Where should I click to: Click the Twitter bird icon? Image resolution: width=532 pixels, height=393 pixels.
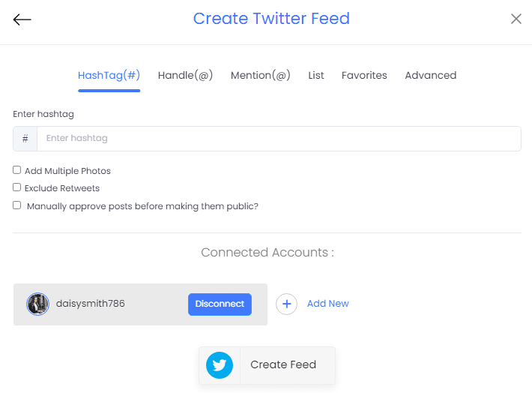(x=220, y=365)
